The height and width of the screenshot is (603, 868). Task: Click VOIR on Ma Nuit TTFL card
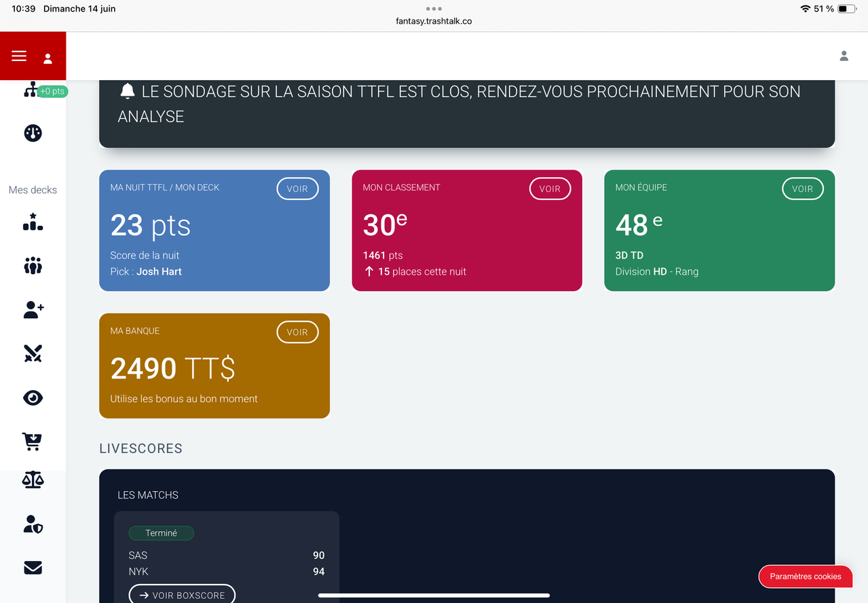(297, 189)
